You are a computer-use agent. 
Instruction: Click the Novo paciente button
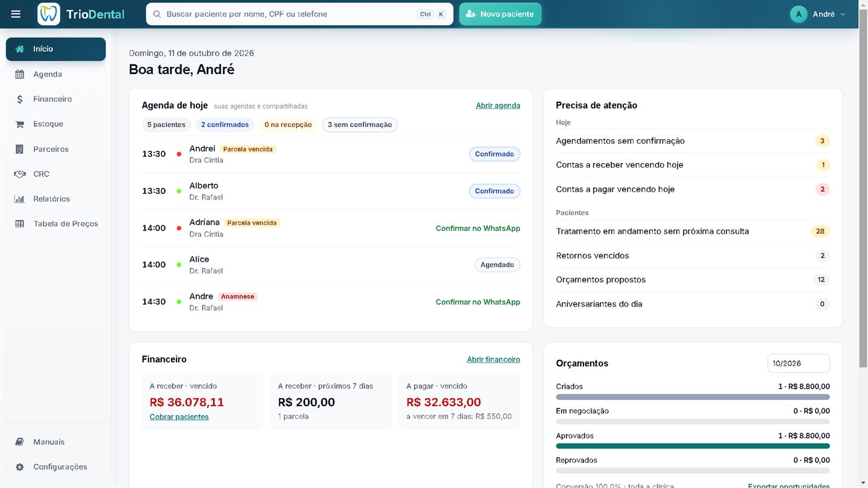point(500,14)
